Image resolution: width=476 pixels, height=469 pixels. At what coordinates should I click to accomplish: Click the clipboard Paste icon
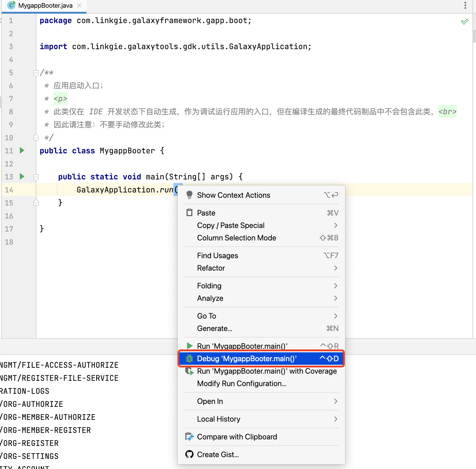[x=189, y=213]
